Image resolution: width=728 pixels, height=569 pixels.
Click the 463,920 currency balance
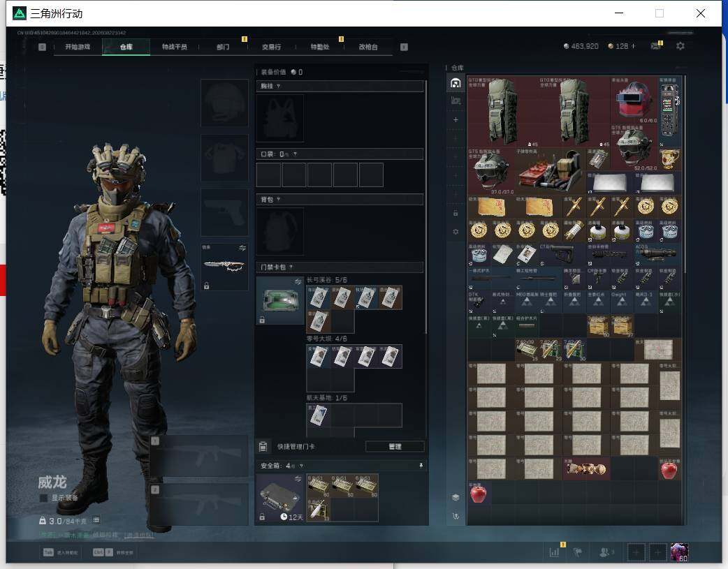coord(581,46)
